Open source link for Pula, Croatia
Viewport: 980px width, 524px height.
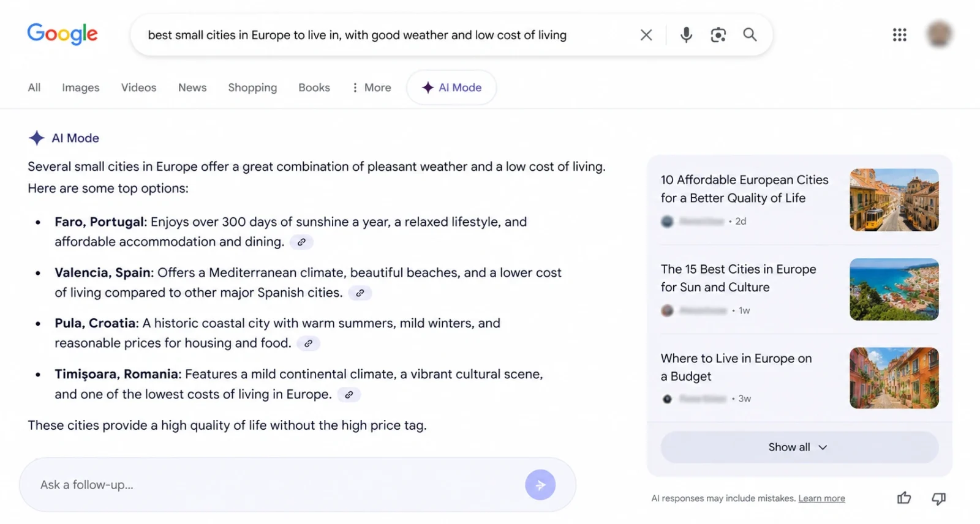point(308,343)
